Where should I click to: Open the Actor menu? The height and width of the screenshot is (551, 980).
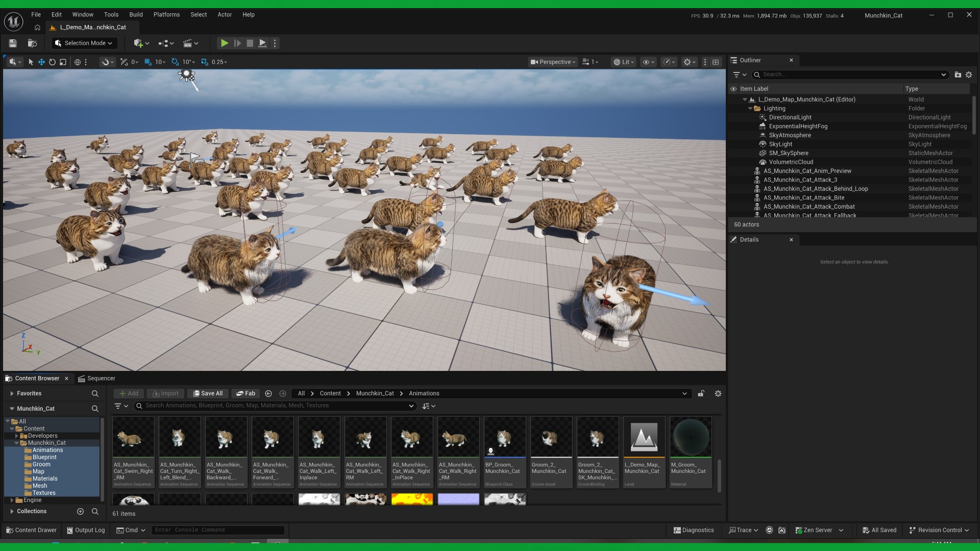click(225, 15)
